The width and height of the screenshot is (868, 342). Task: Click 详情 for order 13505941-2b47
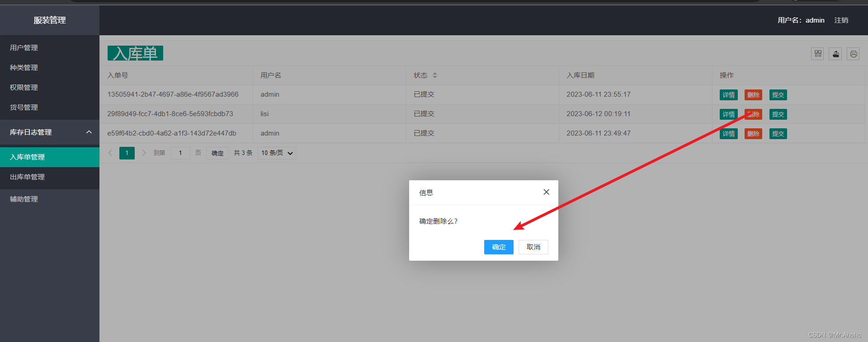[729, 95]
